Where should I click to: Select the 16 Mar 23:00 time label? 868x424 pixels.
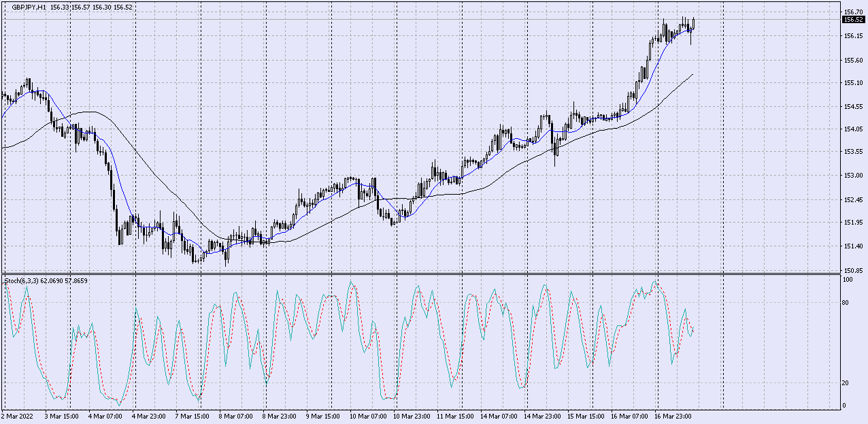click(673, 415)
